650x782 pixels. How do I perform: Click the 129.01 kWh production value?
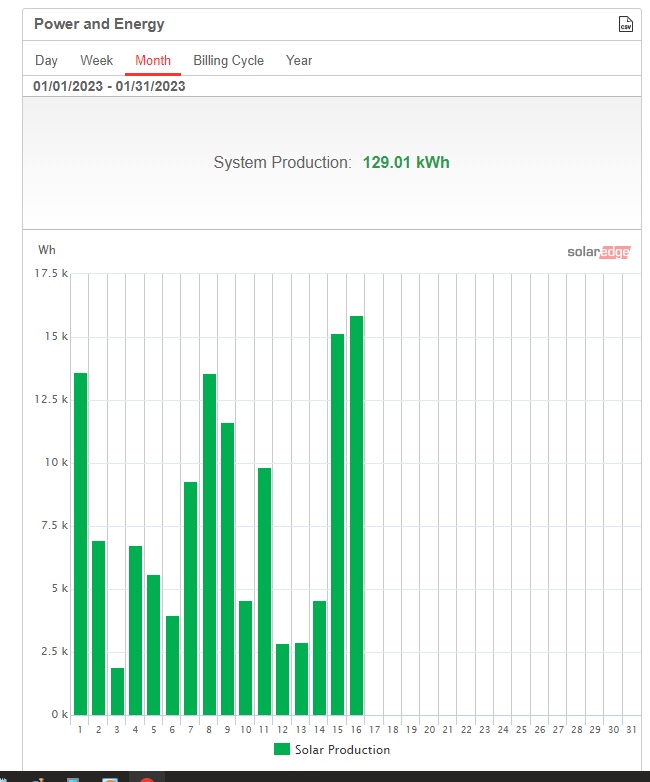406,163
